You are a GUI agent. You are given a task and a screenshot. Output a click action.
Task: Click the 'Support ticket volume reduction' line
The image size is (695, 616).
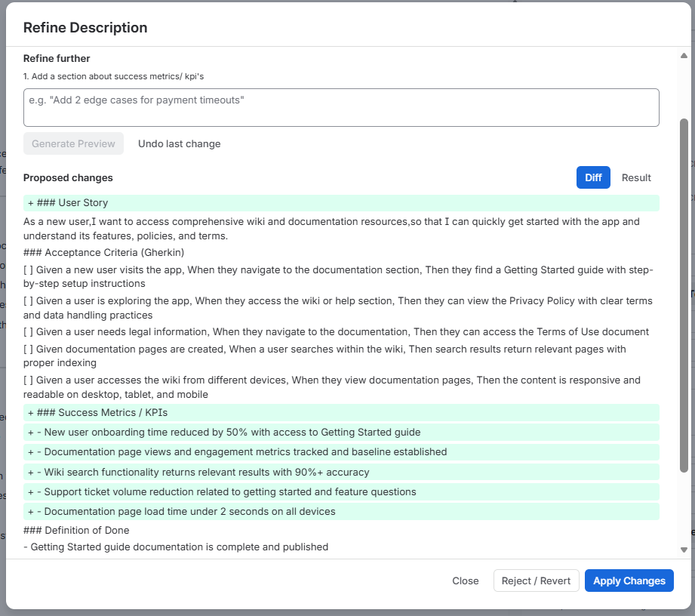[x=341, y=492]
